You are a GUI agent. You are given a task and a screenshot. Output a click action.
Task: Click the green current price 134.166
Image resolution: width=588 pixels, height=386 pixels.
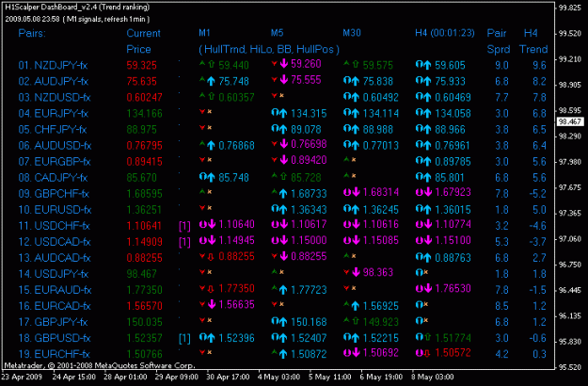144,113
